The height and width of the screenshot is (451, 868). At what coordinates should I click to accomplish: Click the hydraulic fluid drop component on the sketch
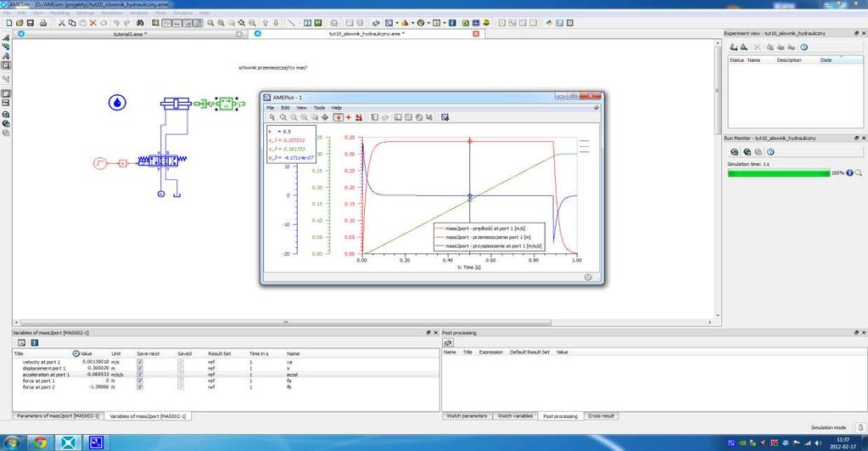[117, 103]
